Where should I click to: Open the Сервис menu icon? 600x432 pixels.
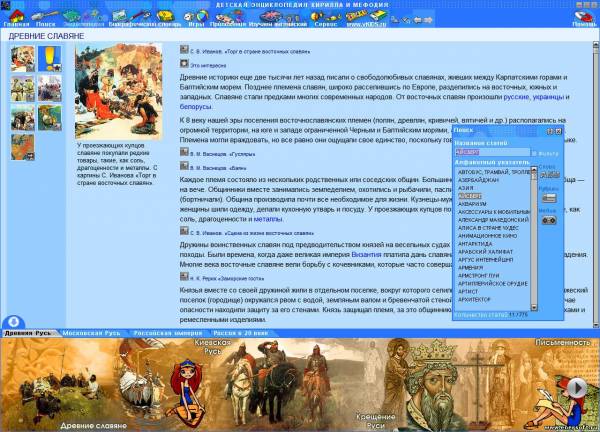326,18
